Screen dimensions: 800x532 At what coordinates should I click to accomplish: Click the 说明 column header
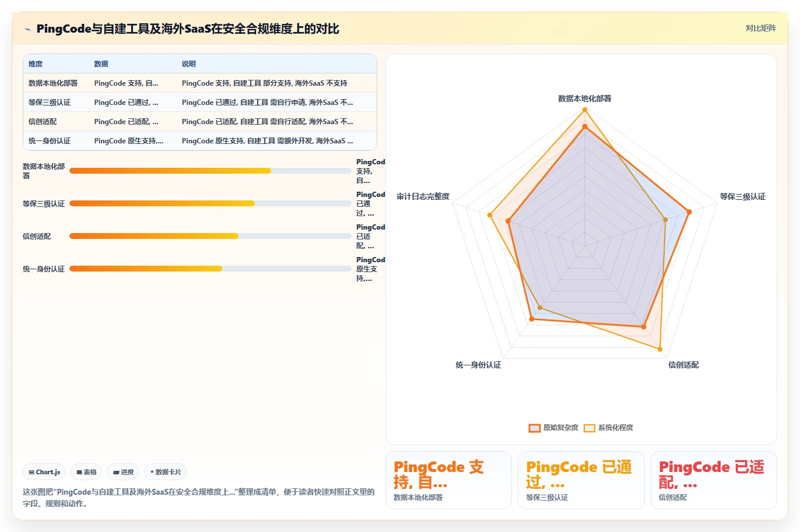[x=188, y=64]
